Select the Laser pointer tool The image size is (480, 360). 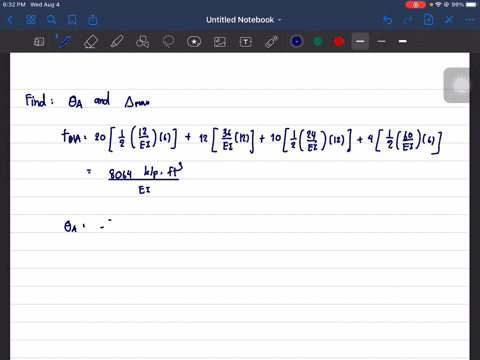click(272, 42)
